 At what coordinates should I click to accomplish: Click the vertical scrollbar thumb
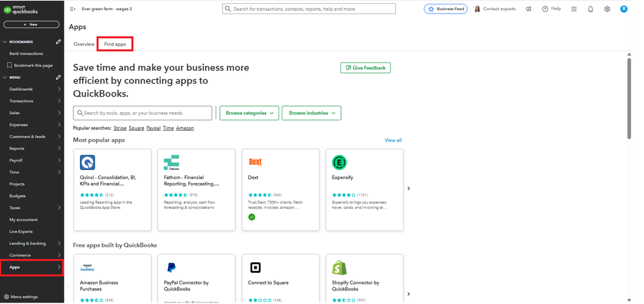pos(629,99)
